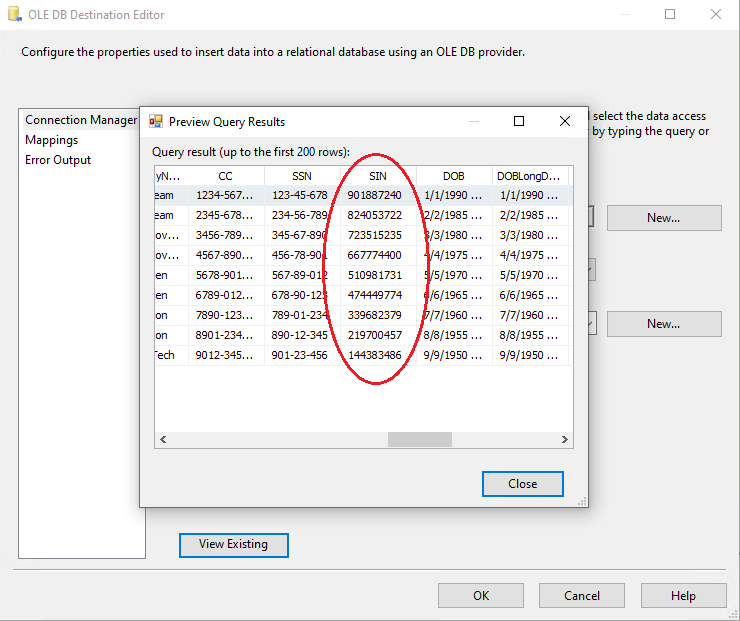Switch to the Mappings page
Viewport: 740px width, 621px height.
[51, 140]
